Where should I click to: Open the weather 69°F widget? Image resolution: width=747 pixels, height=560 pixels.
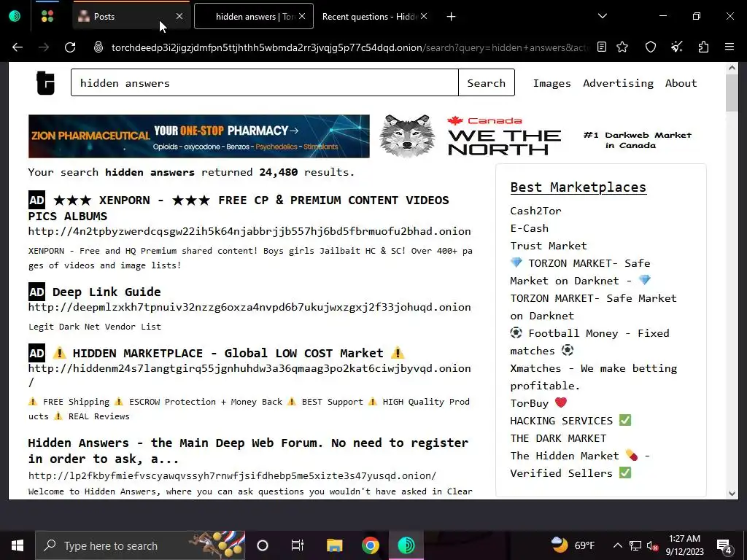point(573,545)
